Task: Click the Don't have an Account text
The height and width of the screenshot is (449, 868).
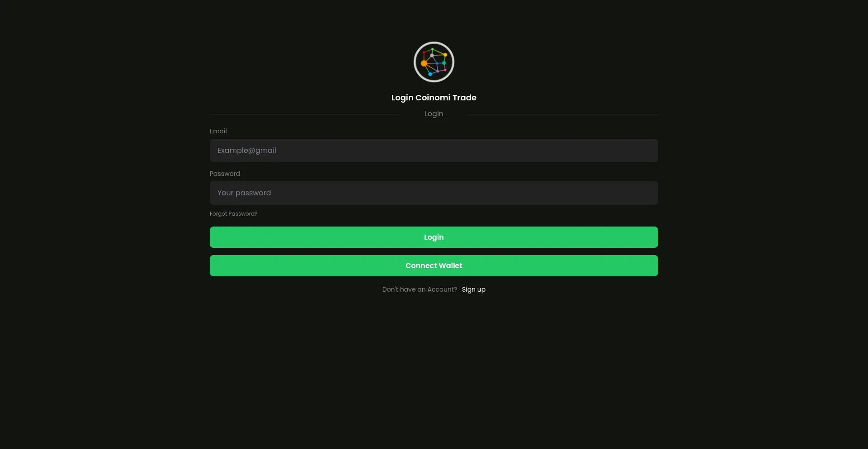Action: (420, 289)
